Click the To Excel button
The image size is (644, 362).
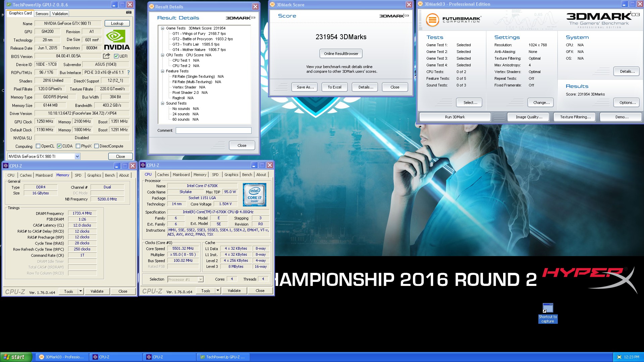click(x=334, y=87)
